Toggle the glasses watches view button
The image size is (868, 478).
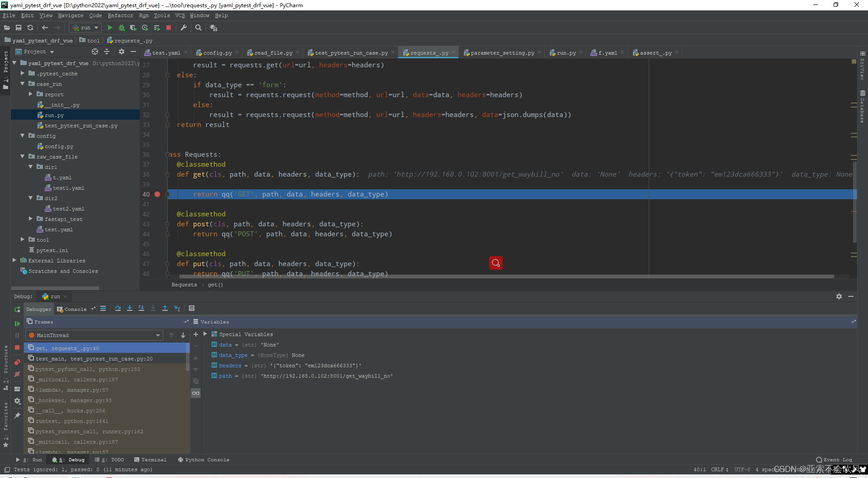(x=196, y=393)
